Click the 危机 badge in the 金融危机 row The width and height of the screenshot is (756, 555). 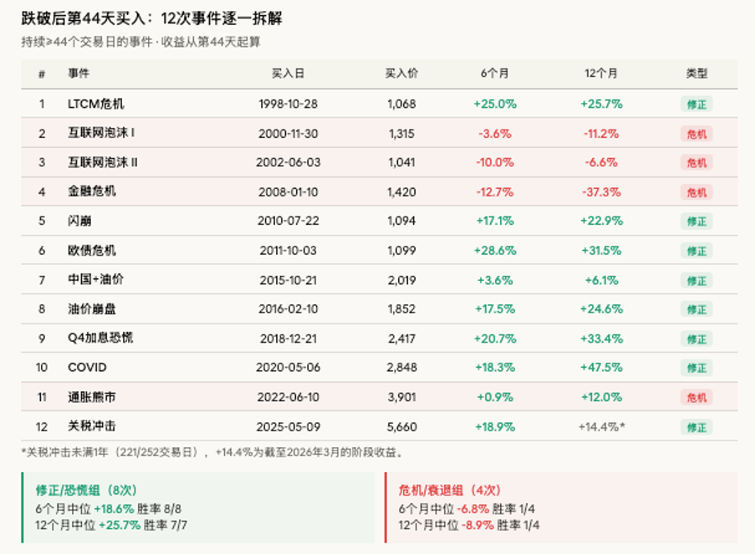697,192
